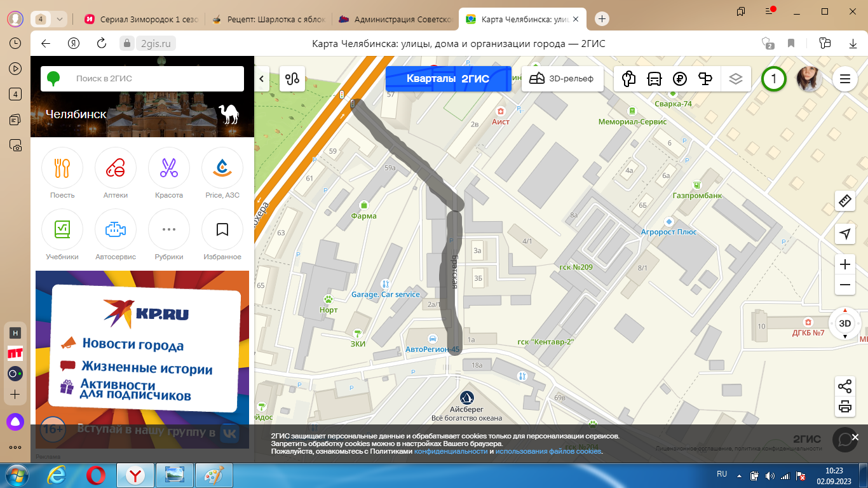Expand the tab group dropdown arrow
The height and width of the screenshot is (488, 868).
pos(59,19)
